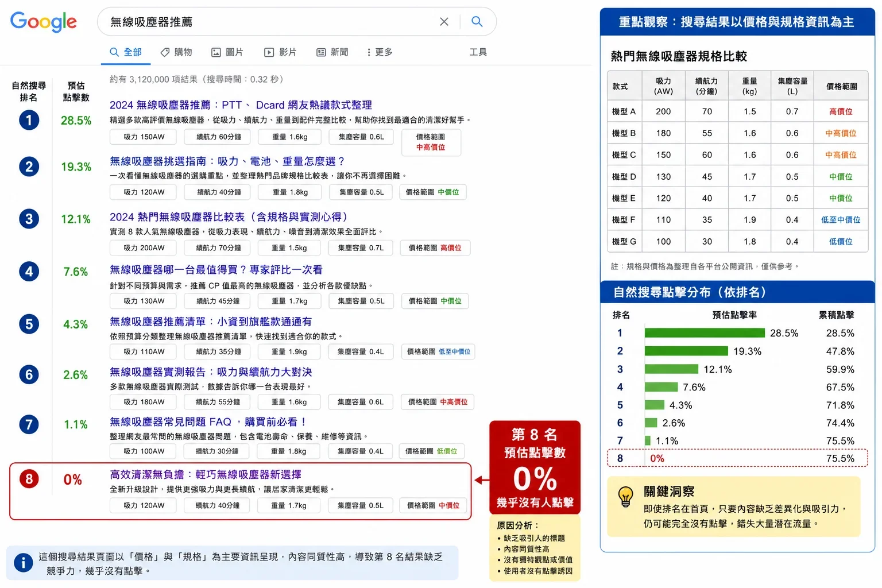
Task: Switch to the 圖片 tab
Action: [x=227, y=52]
